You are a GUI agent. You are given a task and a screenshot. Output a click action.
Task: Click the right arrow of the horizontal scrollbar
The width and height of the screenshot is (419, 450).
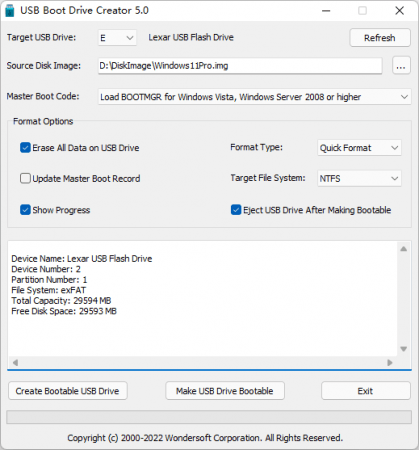tap(390, 362)
